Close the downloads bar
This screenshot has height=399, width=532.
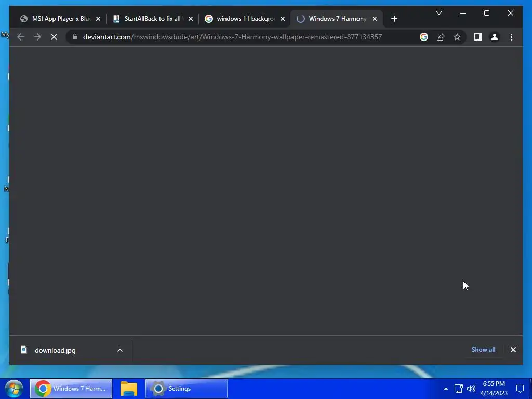(513, 350)
